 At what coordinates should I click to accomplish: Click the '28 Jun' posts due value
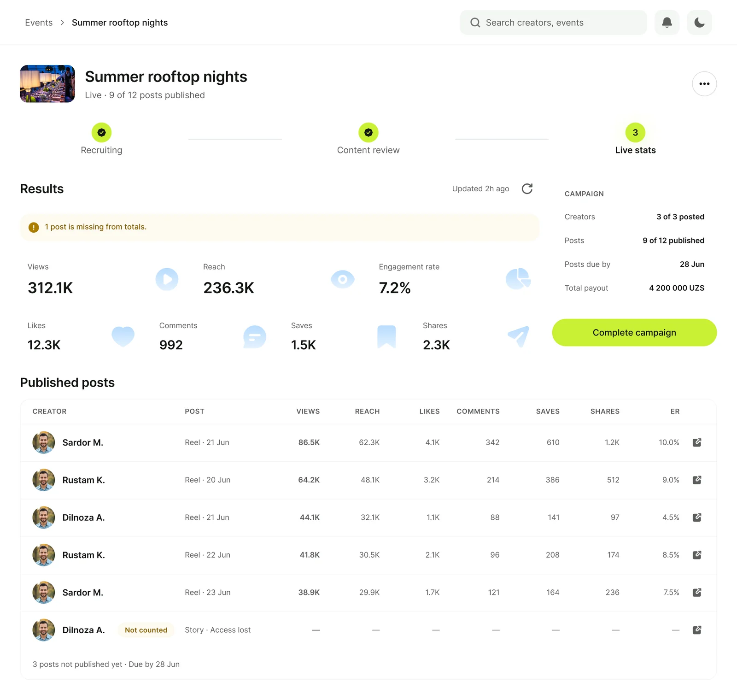click(x=692, y=264)
